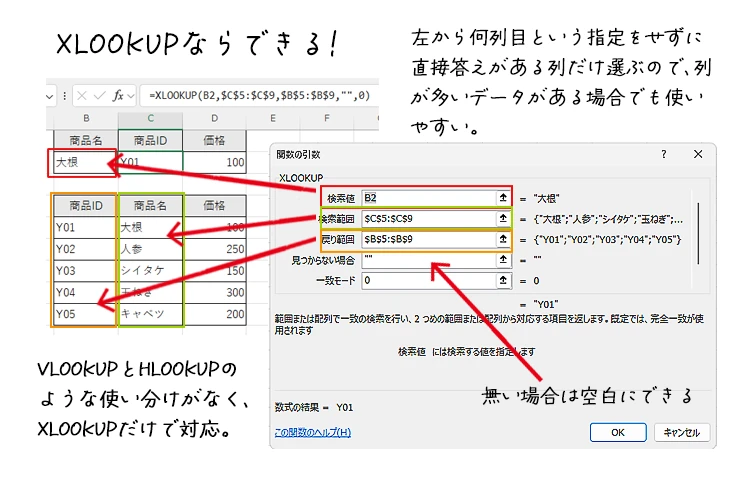Image resolution: width=754 pixels, height=500 pixels.
Task: Click the three-dot handle beside name box
Action: click(64, 96)
